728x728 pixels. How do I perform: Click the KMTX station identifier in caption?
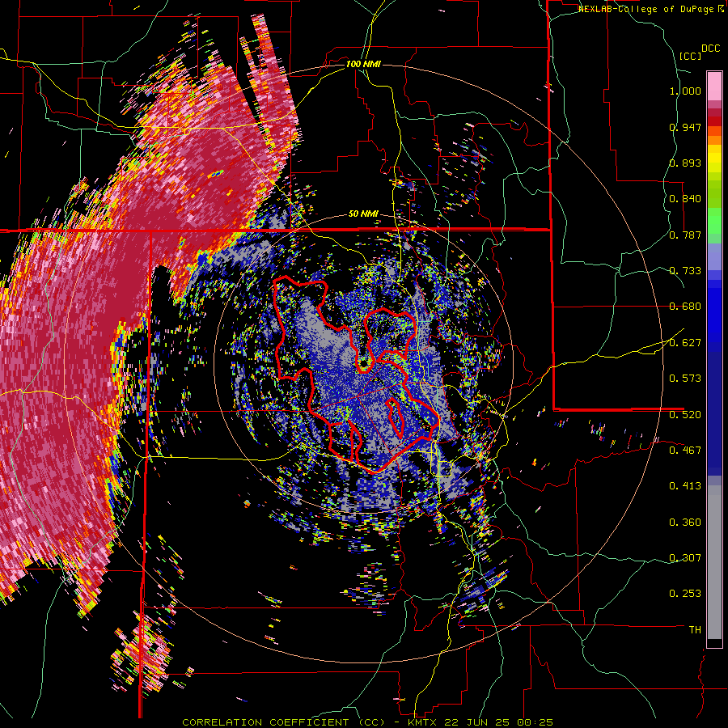[x=423, y=722]
